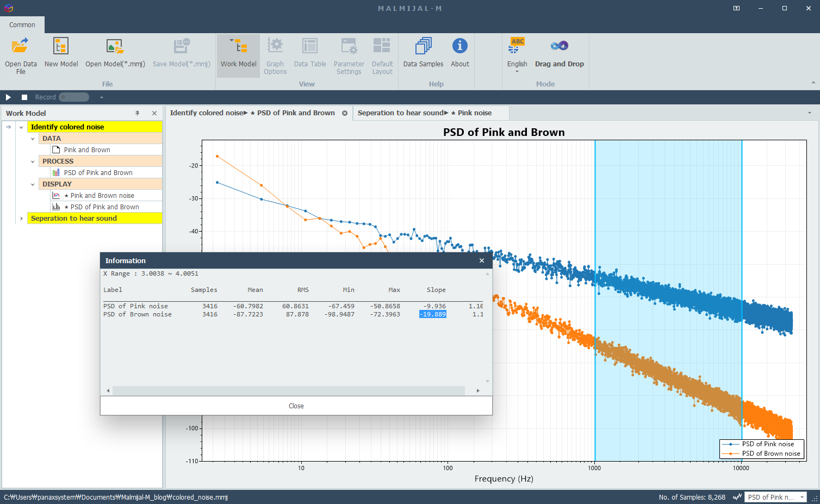This screenshot has height=504, width=820.
Task: Close the Information dialog with X
Action: (482, 260)
